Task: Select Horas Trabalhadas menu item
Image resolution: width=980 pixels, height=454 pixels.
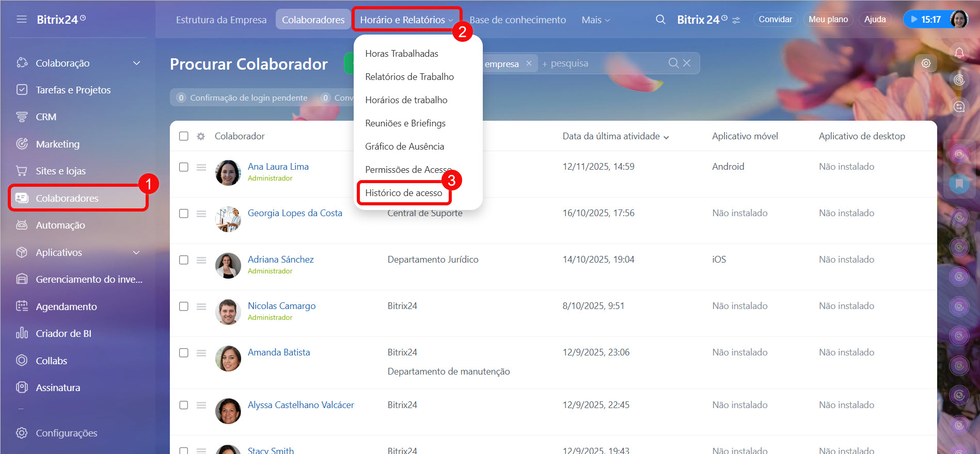Action: pyautogui.click(x=401, y=54)
